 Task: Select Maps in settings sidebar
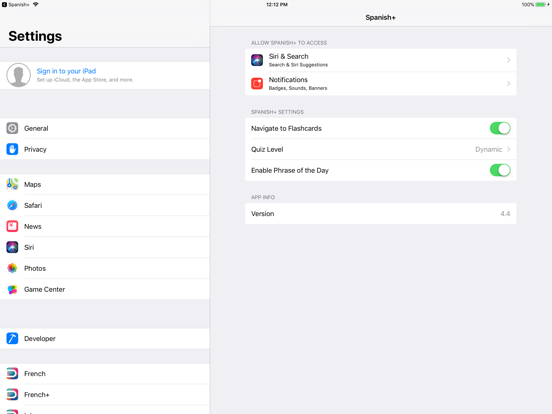(x=105, y=184)
